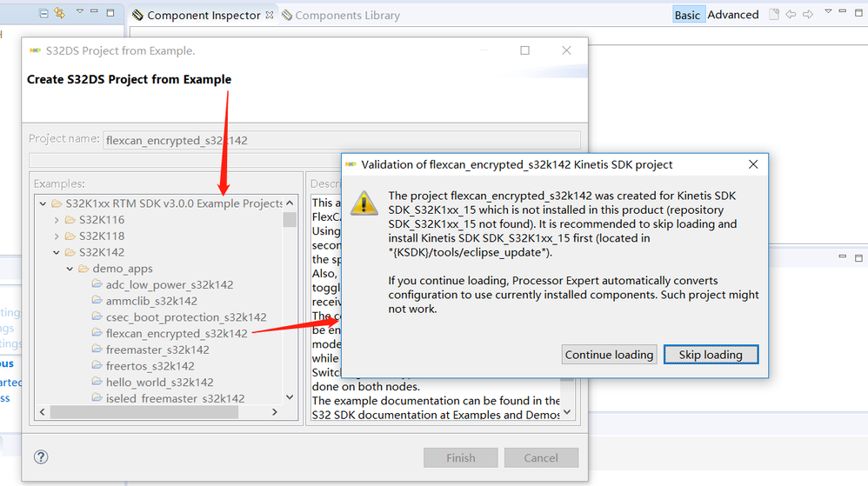Image resolution: width=868 pixels, height=486 pixels.
Task: Collapse the demo_apps folder
Action: pos(70,269)
